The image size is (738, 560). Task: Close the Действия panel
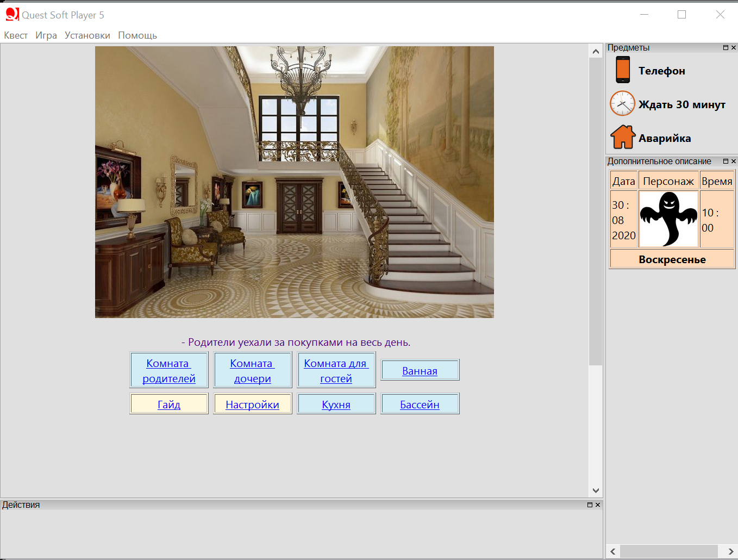598,505
